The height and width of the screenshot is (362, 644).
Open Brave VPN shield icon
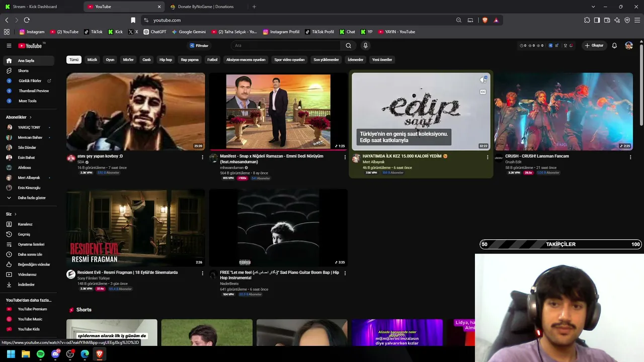click(x=627, y=20)
